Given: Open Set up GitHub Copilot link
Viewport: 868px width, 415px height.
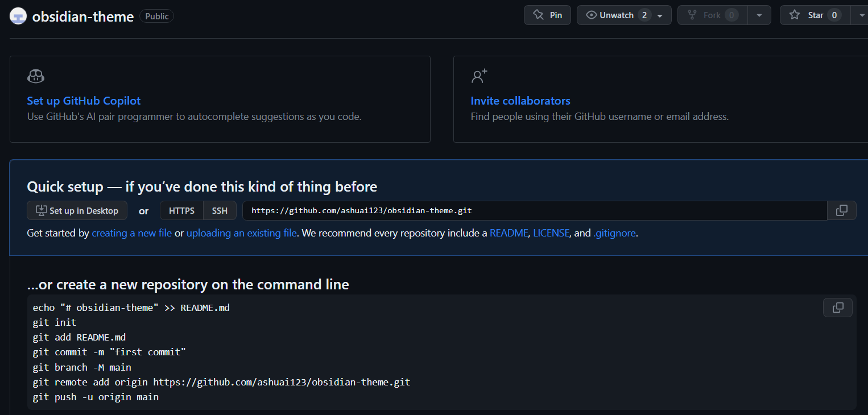Looking at the screenshot, I should (84, 101).
